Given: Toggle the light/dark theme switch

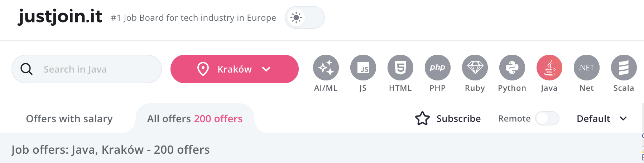Looking at the screenshot, I should tap(304, 18).
